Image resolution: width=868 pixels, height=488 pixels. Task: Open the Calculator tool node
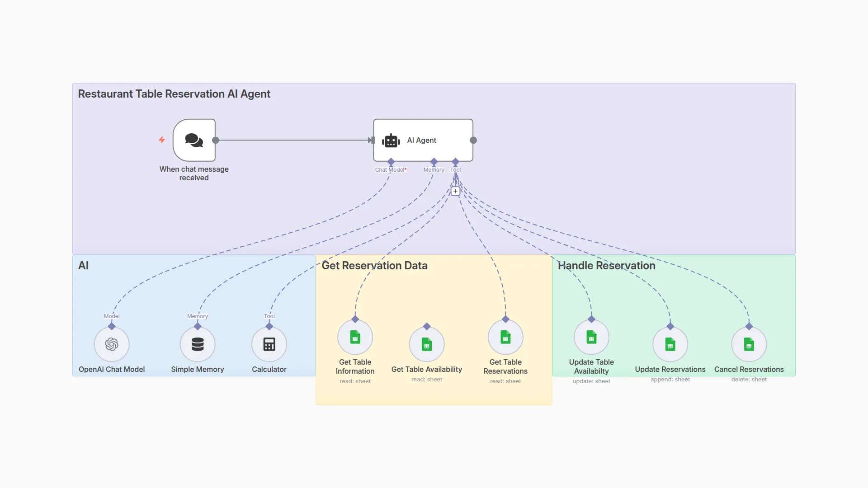pyautogui.click(x=269, y=344)
